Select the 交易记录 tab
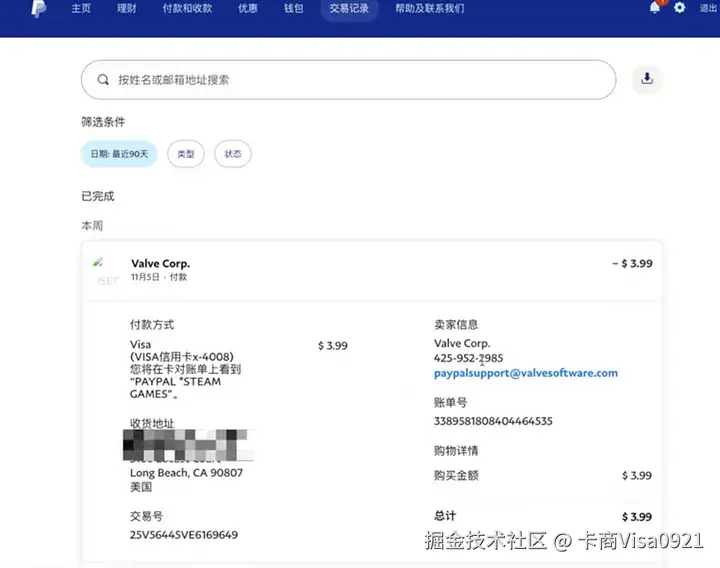 [x=349, y=8]
